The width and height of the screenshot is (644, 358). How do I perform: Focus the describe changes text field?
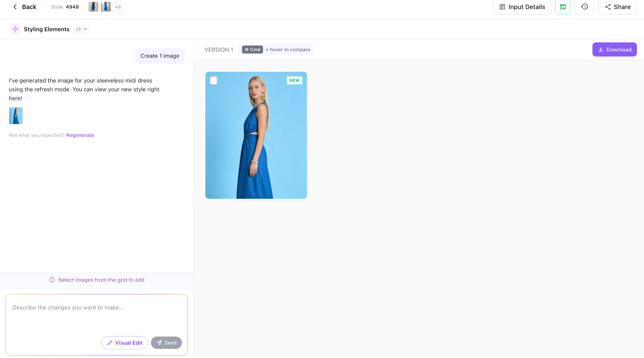click(97, 314)
